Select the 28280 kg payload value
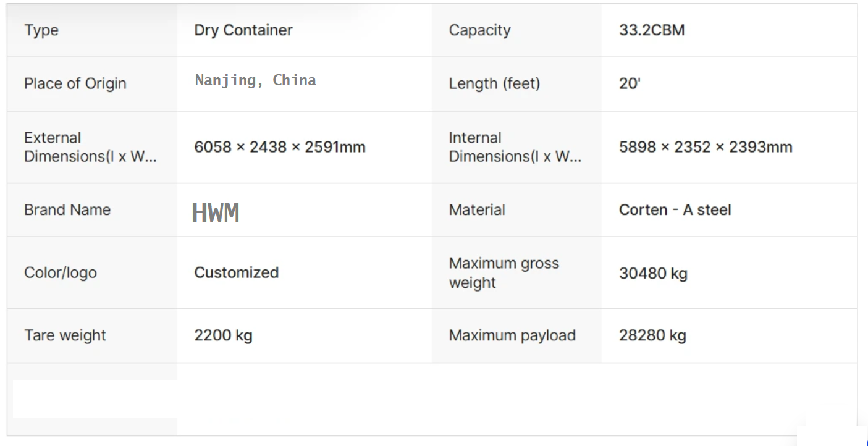Viewport: 868px width, 446px height. pyautogui.click(x=652, y=335)
